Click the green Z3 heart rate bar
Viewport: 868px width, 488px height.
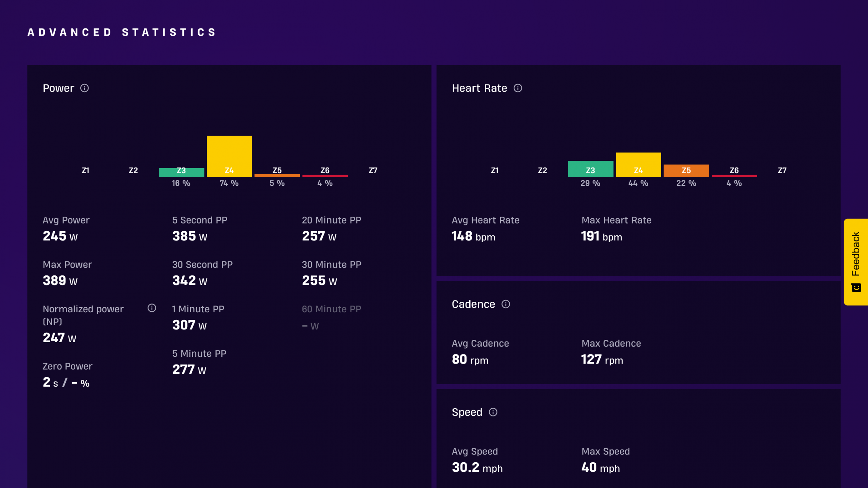pyautogui.click(x=590, y=169)
